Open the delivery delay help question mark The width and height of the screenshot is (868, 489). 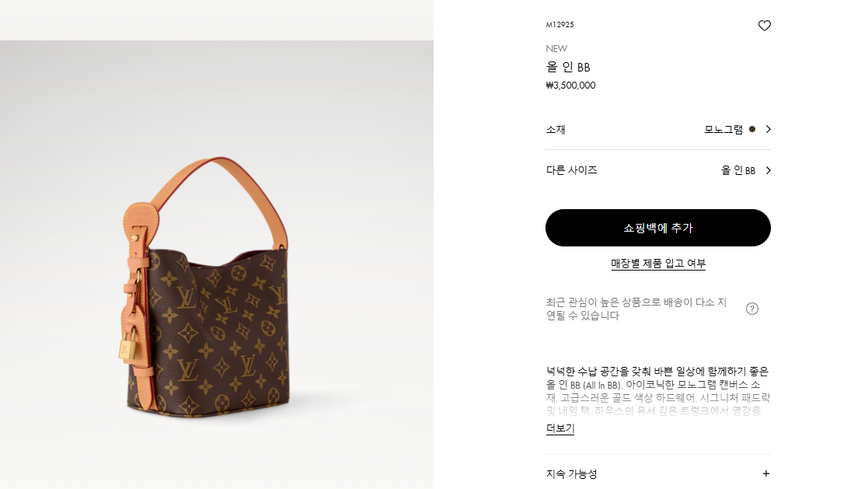[751, 309]
